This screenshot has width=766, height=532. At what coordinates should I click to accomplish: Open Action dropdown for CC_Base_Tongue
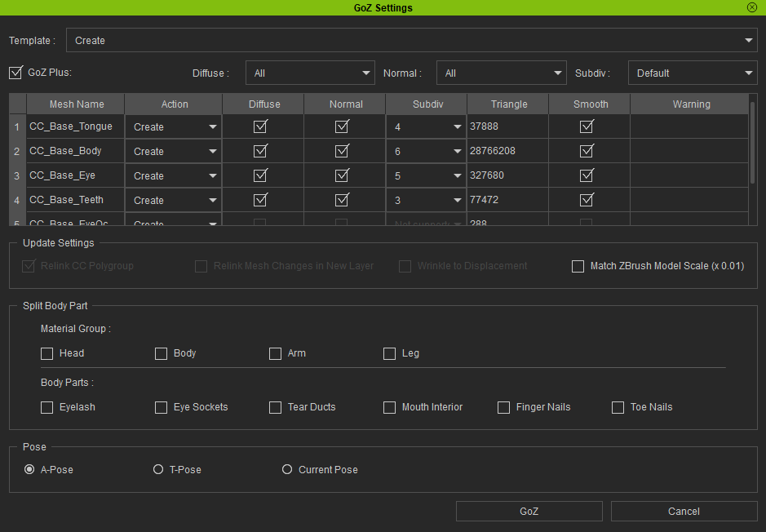click(x=174, y=126)
